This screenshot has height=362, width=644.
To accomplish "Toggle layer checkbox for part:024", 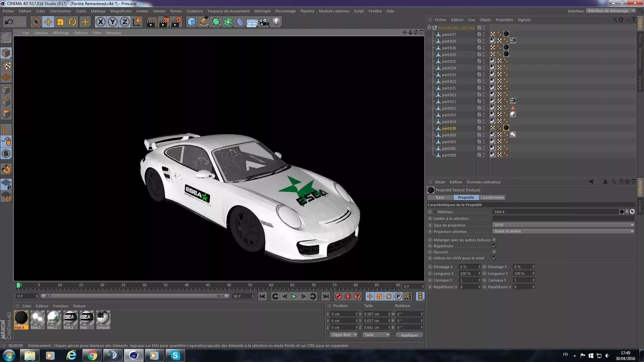I will point(479,68).
